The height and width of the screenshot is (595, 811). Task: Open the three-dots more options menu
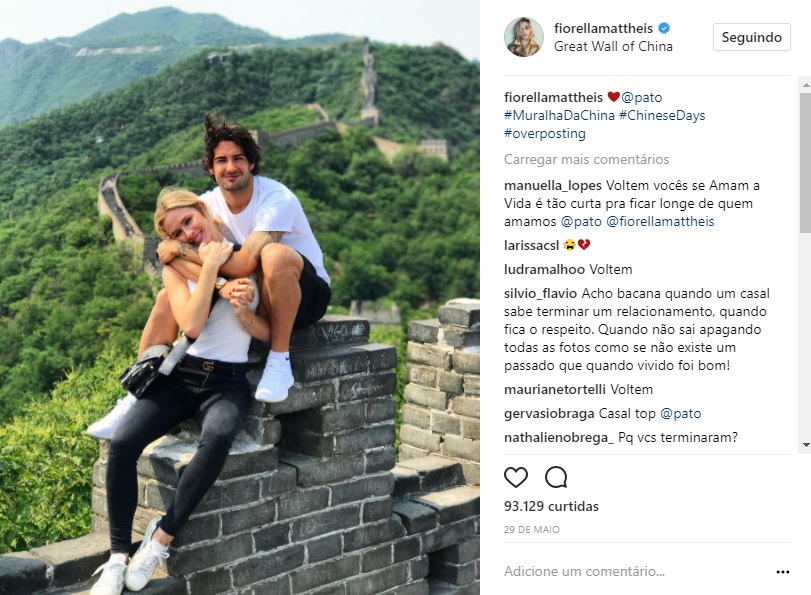tap(783, 572)
